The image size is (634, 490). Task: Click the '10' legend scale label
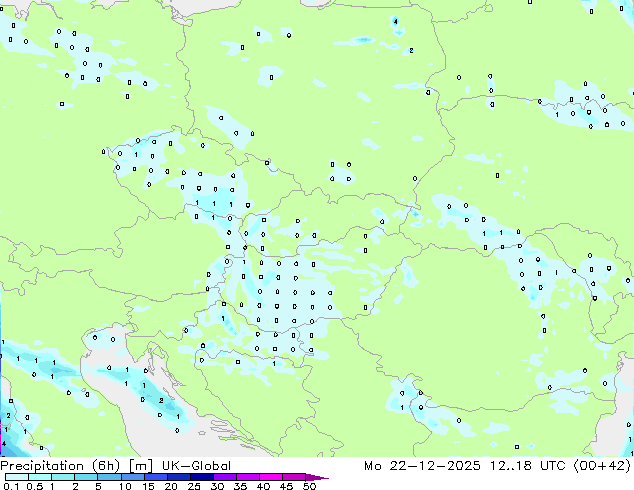pos(125,486)
